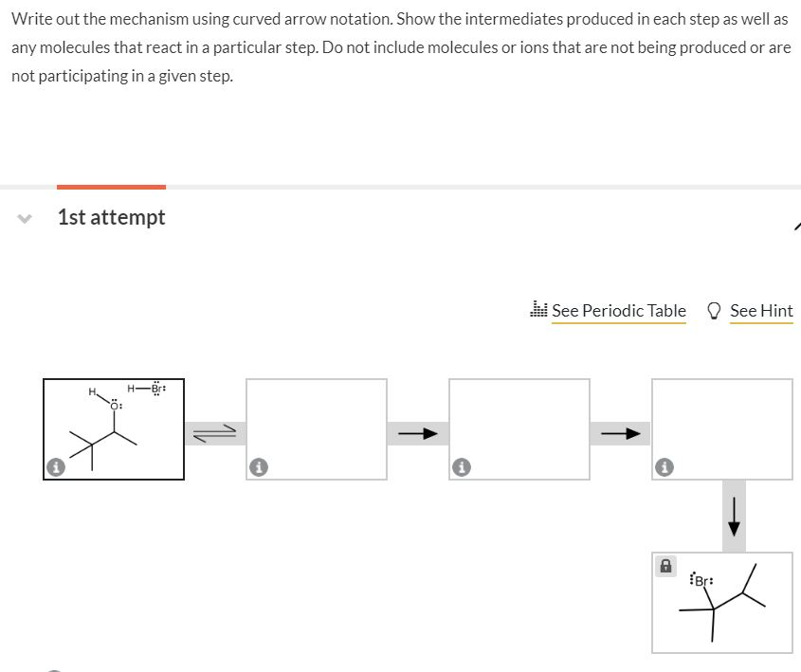Open the periodic table grid icon
The image size is (801, 672).
(538, 309)
